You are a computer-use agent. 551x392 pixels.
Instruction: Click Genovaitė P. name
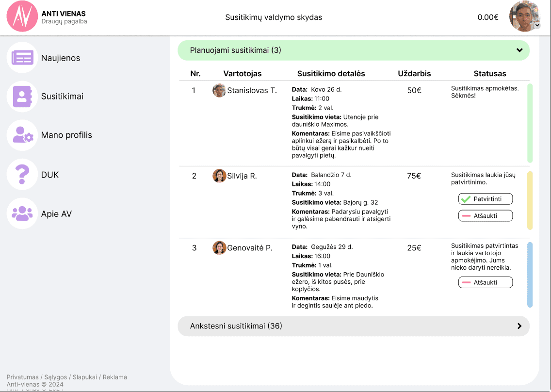tap(249, 248)
